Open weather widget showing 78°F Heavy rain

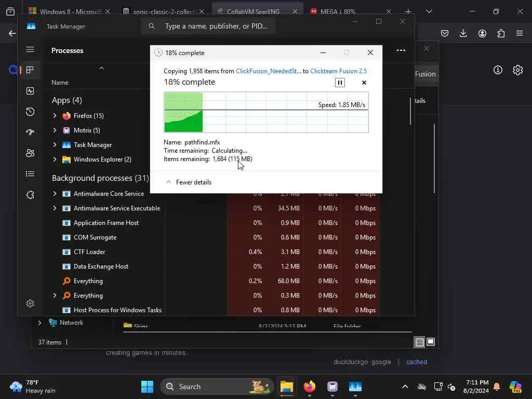point(33,387)
